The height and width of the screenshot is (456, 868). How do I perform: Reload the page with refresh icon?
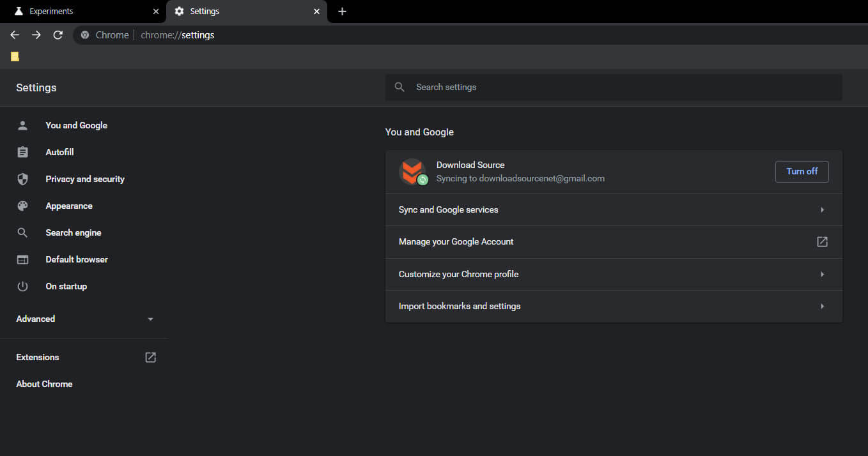pos(58,35)
